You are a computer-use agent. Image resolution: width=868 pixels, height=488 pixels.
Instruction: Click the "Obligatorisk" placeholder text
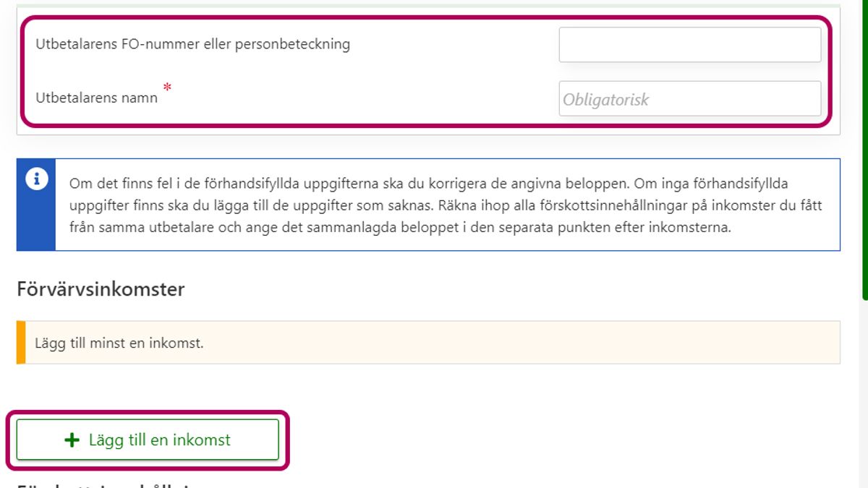(x=606, y=100)
